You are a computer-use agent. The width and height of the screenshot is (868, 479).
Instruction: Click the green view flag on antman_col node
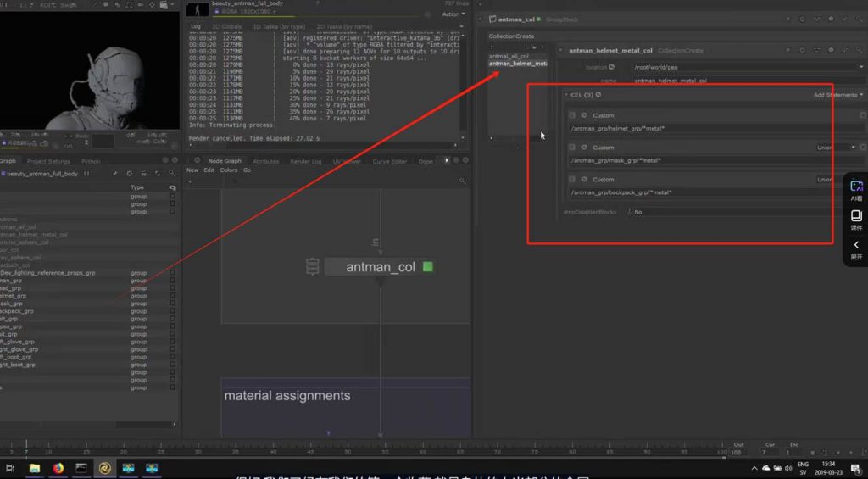pyautogui.click(x=428, y=267)
